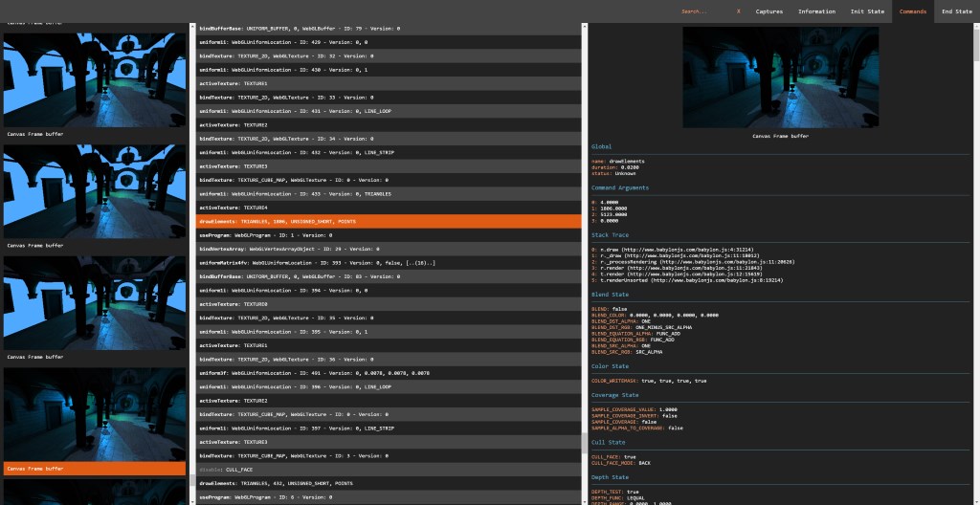Open r._processRendering stack trace link
This screenshot has width=980, height=505.
pyautogui.click(x=693, y=262)
